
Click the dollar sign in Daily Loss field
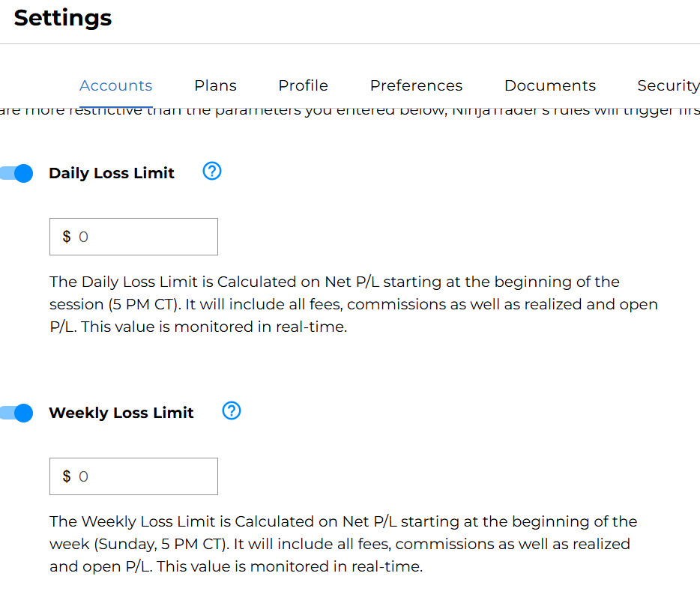[67, 237]
